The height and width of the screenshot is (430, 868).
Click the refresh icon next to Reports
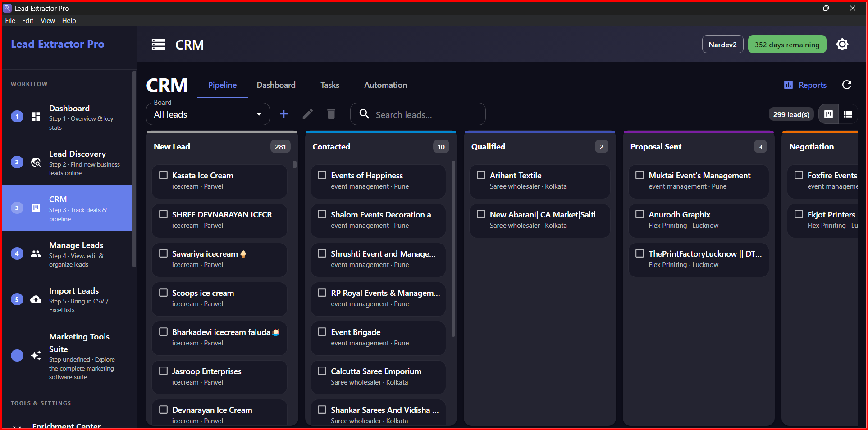(x=847, y=85)
